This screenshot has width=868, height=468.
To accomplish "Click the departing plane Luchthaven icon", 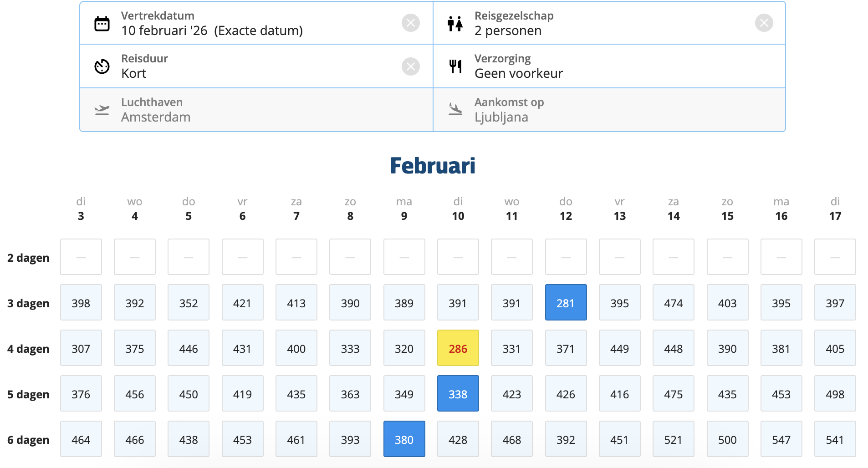I will pyautogui.click(x=102, y=110).
